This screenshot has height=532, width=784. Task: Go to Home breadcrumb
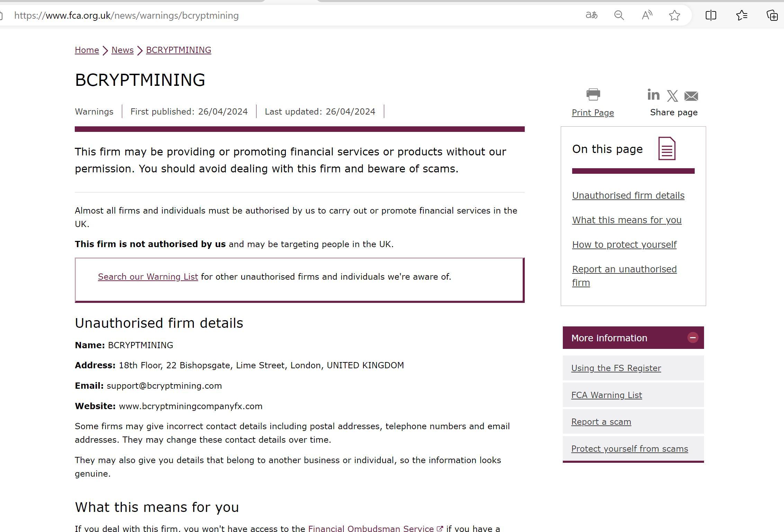[87, 50]
